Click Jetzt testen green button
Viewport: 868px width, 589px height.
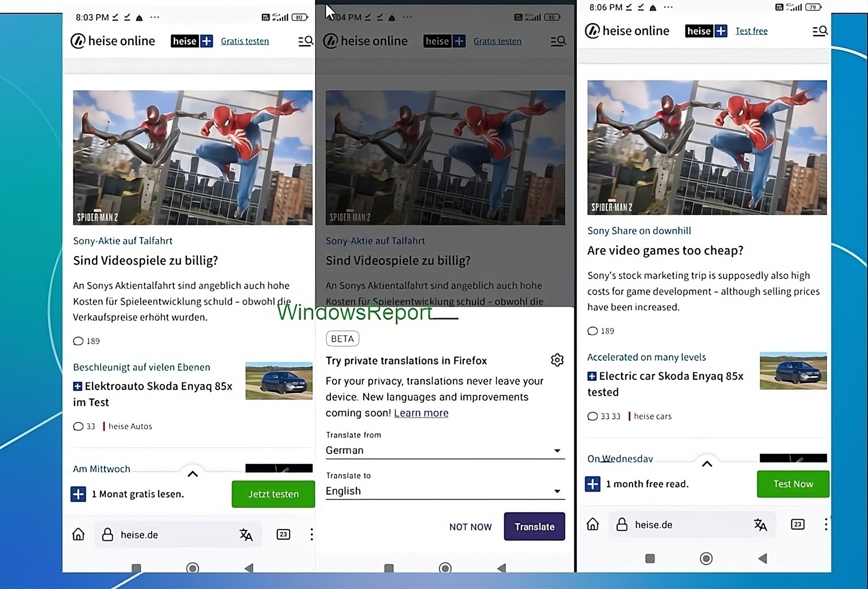pyautogui.click(x=273, y=494)
